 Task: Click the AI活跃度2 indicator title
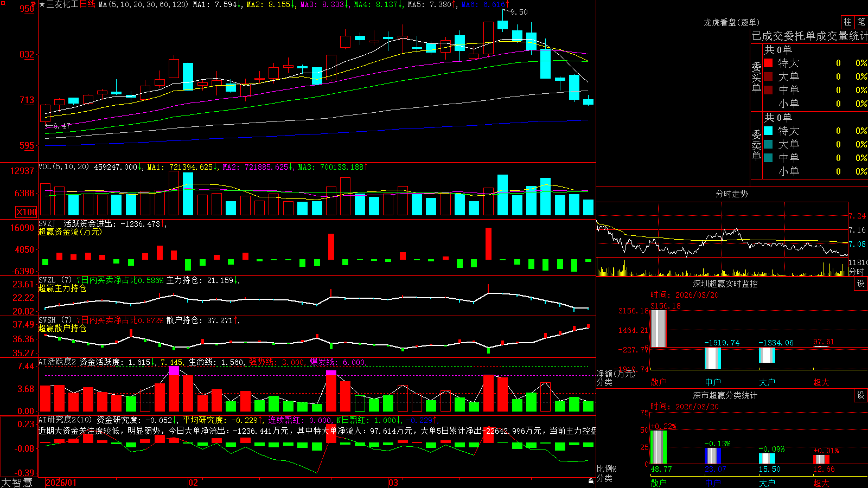58,362
